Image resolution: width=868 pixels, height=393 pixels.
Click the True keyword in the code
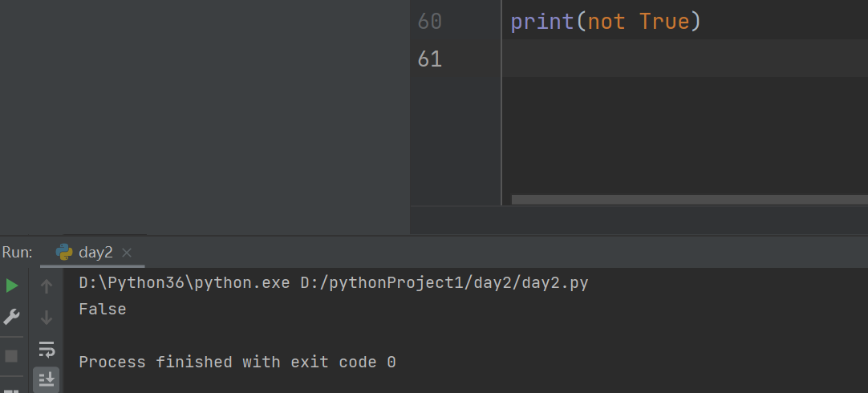(x=665, y=22)
